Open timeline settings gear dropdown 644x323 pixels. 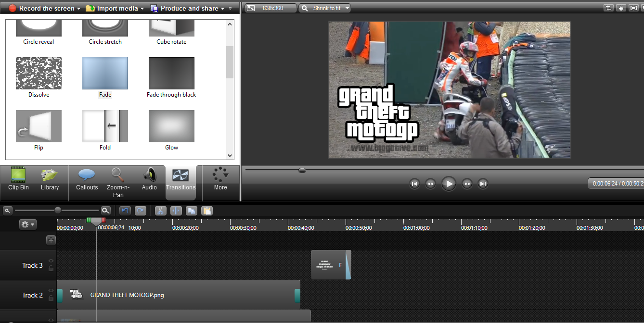pos(27,224)
